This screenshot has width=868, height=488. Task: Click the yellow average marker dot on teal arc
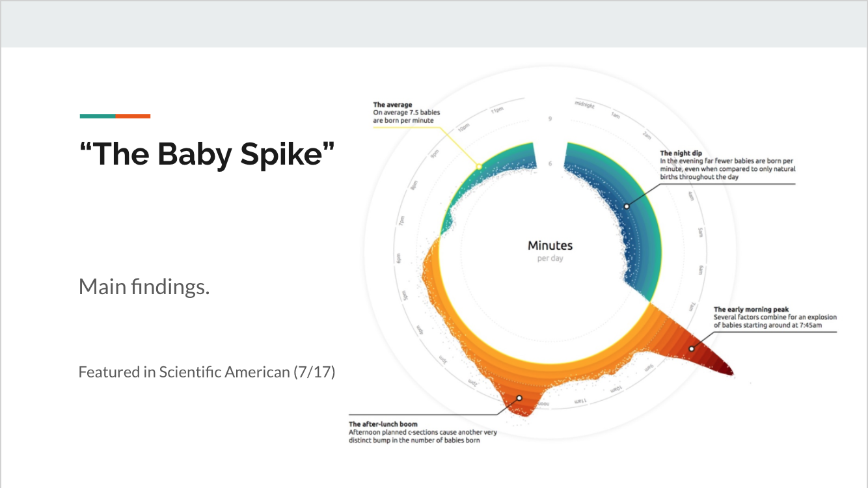[x=479, y=167]
